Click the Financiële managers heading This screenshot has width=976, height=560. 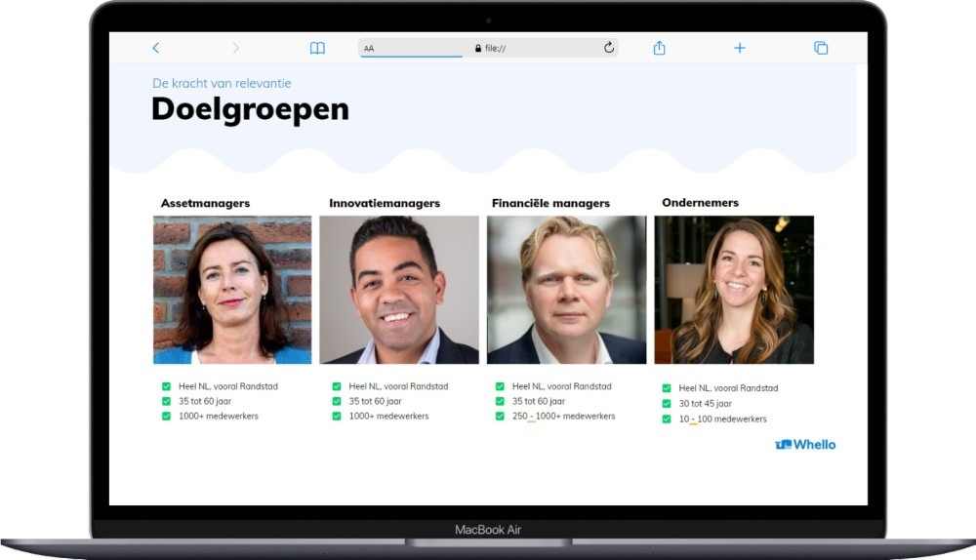point(550,203)
